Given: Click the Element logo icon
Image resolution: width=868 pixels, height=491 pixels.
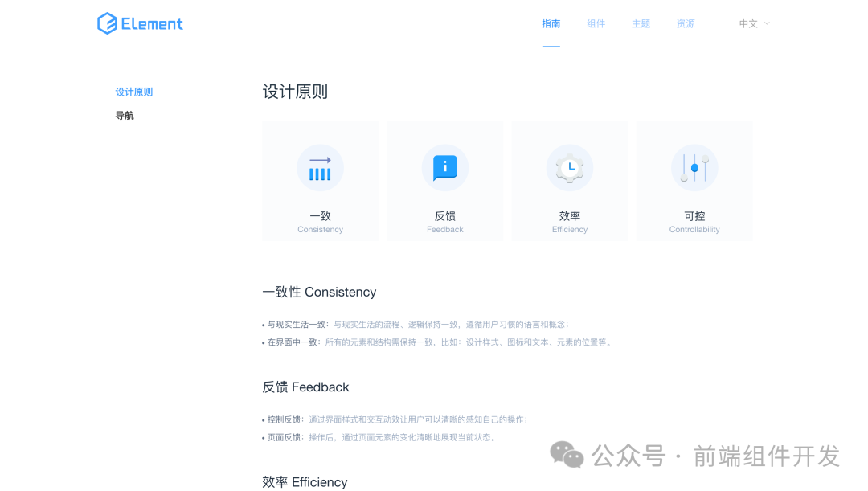Looking at the screenshot, I should 105,23.
